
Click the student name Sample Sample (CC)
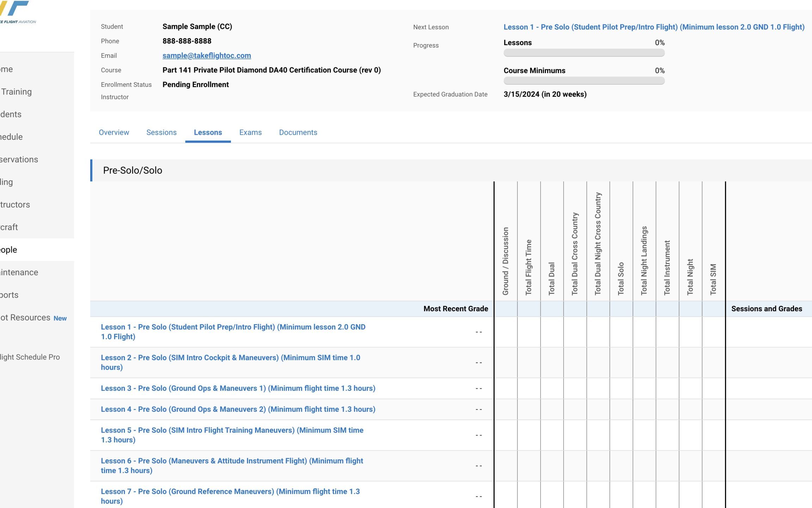click(x=197, y=26)
